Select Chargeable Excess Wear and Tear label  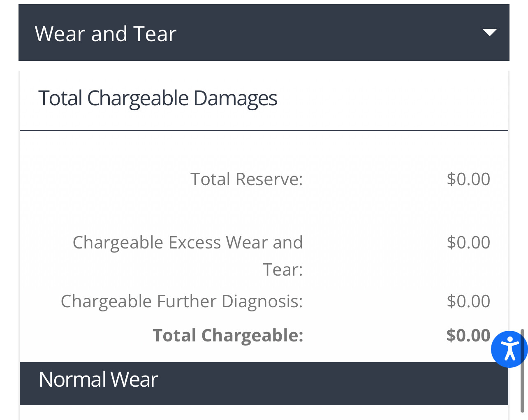(188, 256)
